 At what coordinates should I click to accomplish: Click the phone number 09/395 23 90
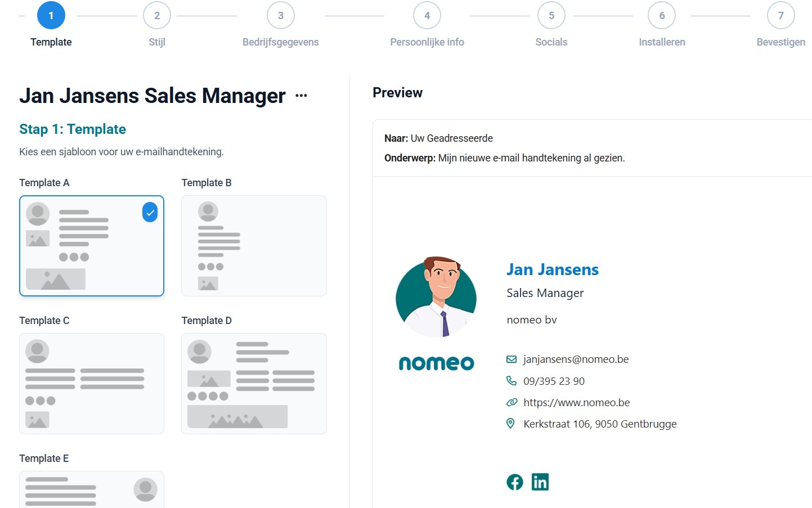554,381
